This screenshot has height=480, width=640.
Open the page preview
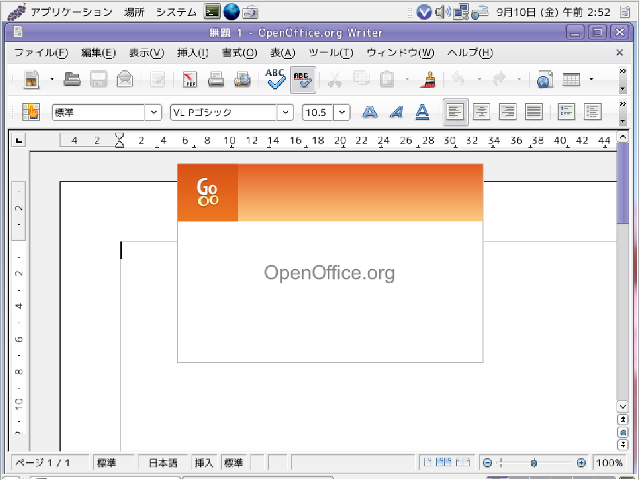click(x=242, y=79)
